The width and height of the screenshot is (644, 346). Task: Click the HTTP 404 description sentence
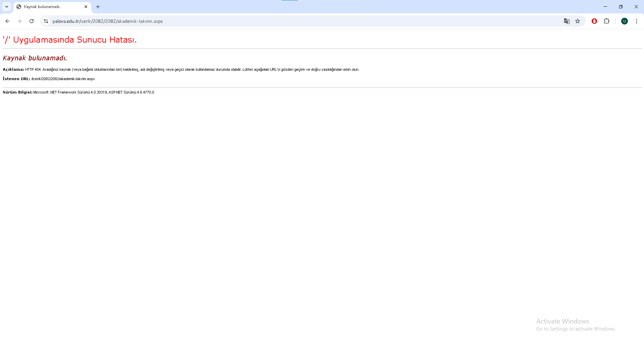192,69
